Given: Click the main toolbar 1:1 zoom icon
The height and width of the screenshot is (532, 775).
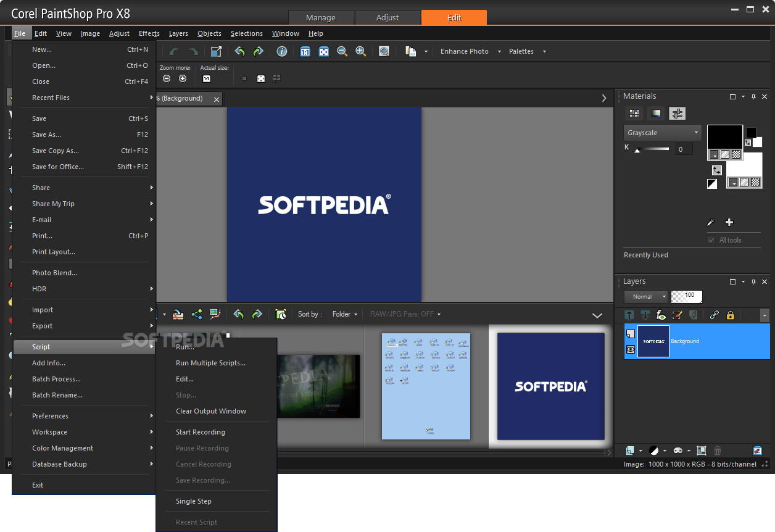Looking at the screenshot, I should tap(305, 51).
